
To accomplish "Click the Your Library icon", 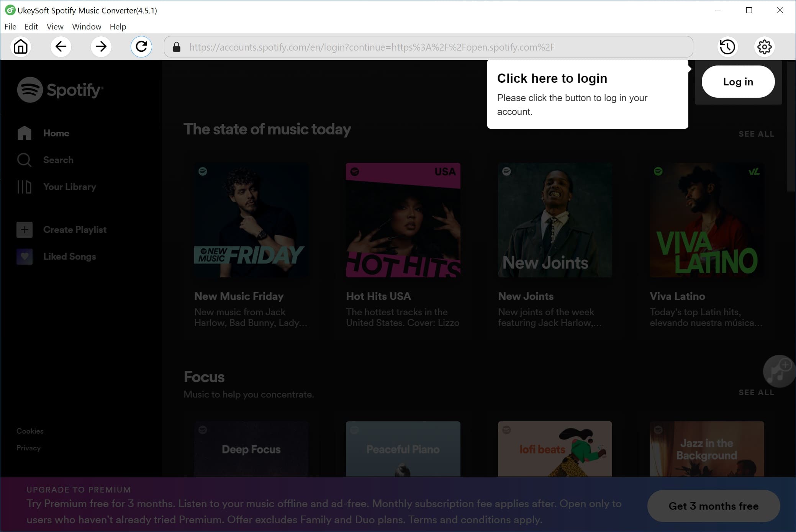I will (24, 187).
